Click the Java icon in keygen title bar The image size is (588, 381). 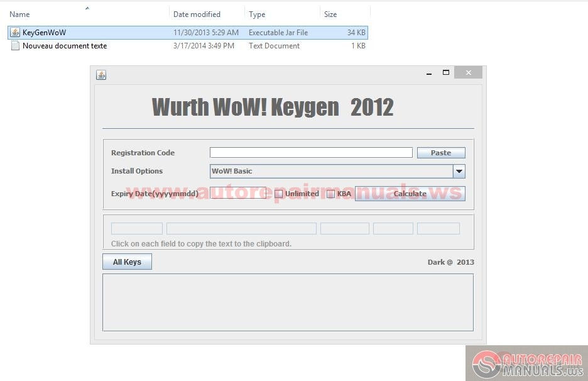(x=101, y=75)
